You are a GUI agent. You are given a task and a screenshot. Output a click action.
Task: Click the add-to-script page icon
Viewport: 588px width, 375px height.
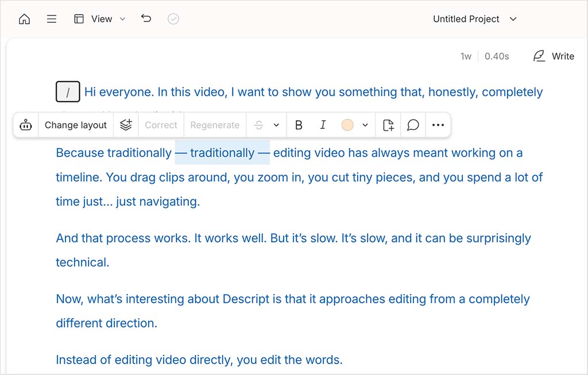click(388, 125)
